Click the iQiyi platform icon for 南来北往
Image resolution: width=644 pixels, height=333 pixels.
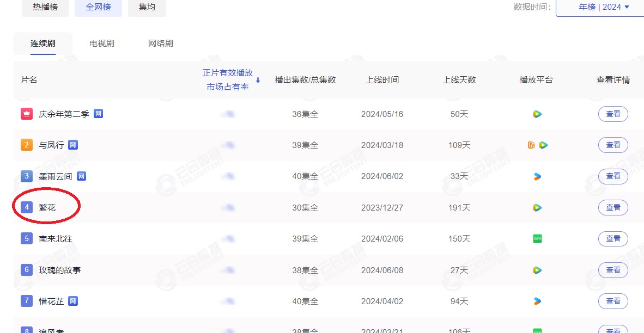point(537,239)
